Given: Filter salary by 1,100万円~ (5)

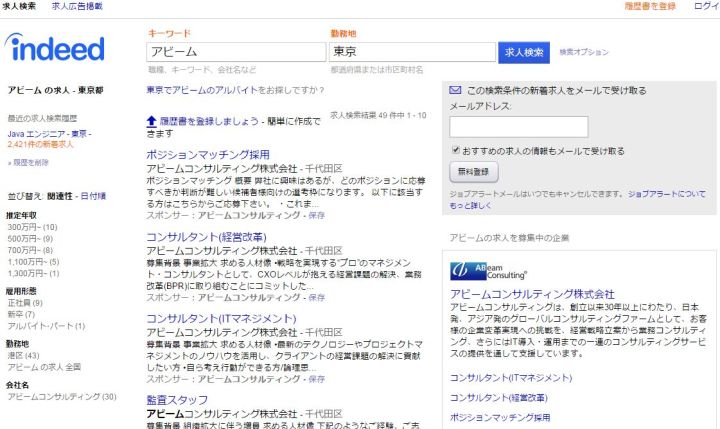Looking at the screenshot, I should (33, 261).
